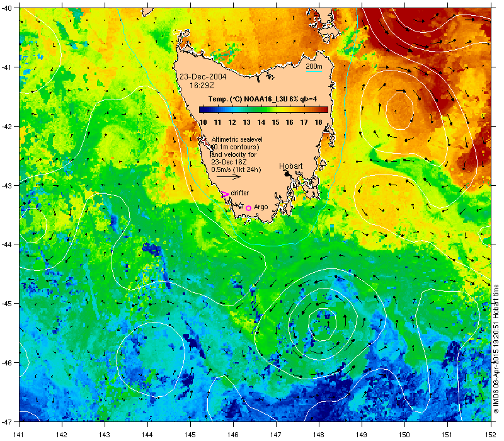Click the longitude axis label '143'

click(x=105, y=435)
